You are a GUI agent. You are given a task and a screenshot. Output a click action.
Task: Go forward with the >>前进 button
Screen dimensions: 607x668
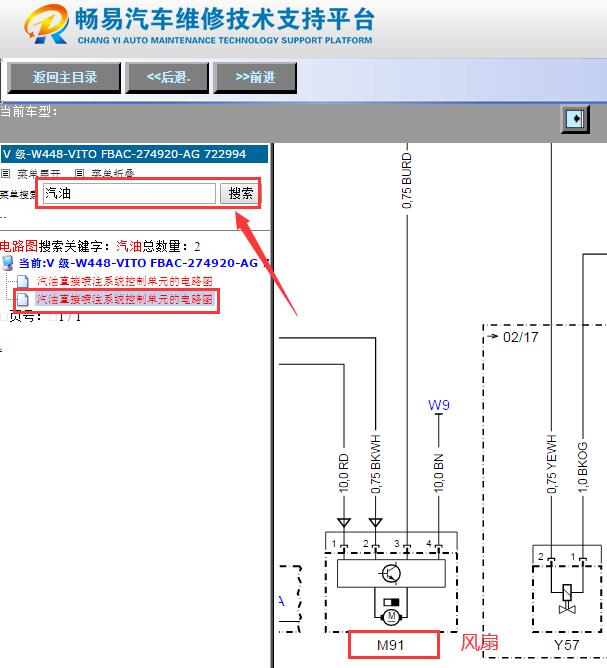pos(255,78)
